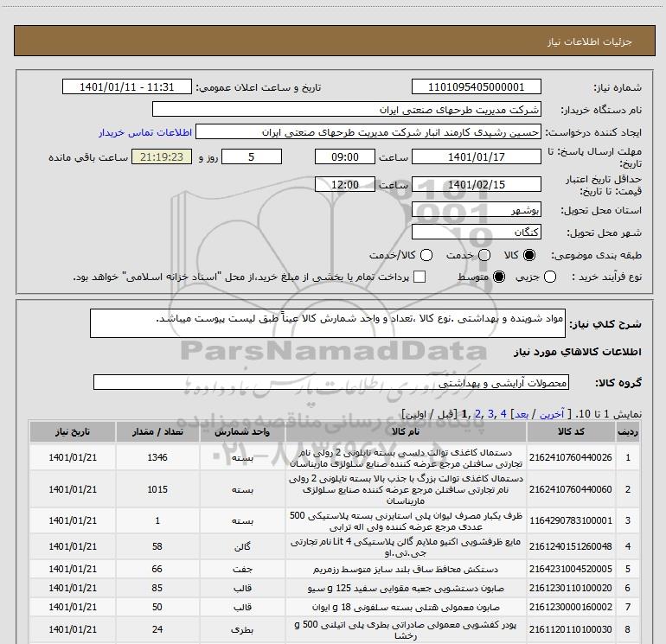Tick the Islamic treasury documents payment checkbox
This screenshot has width=666, height=644.
pyautogui.click(x=419, y=277)
